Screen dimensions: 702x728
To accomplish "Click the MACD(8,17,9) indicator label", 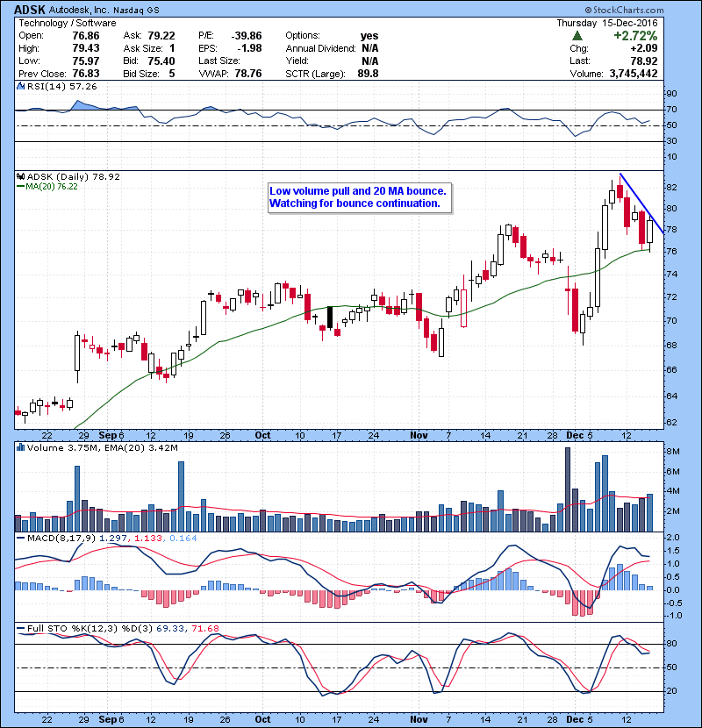I will point(61,538).
